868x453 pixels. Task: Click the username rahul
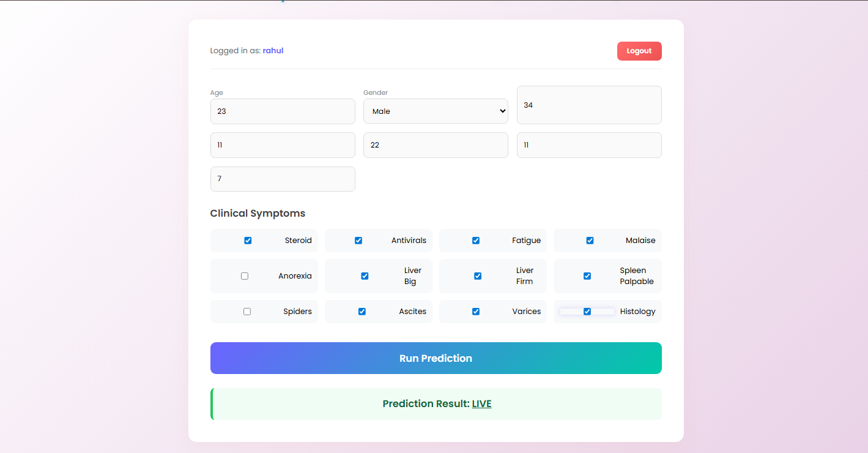pos(273,51)
